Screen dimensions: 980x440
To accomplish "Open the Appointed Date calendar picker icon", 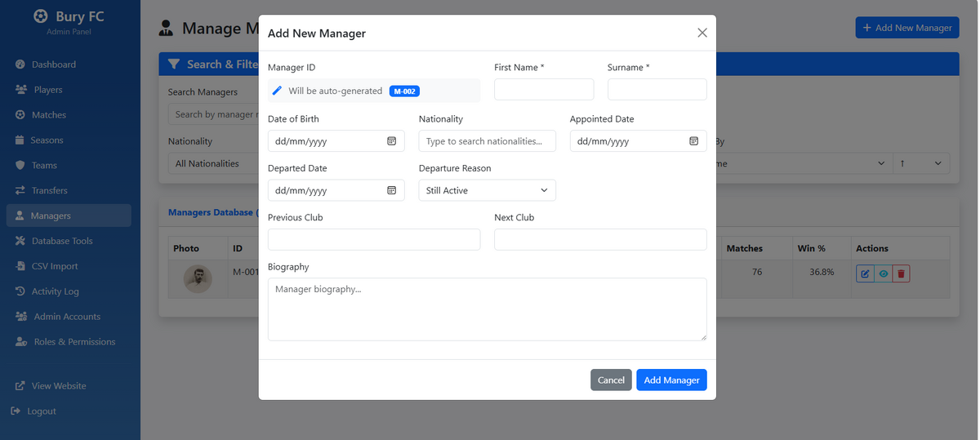I will pos(693,141).
